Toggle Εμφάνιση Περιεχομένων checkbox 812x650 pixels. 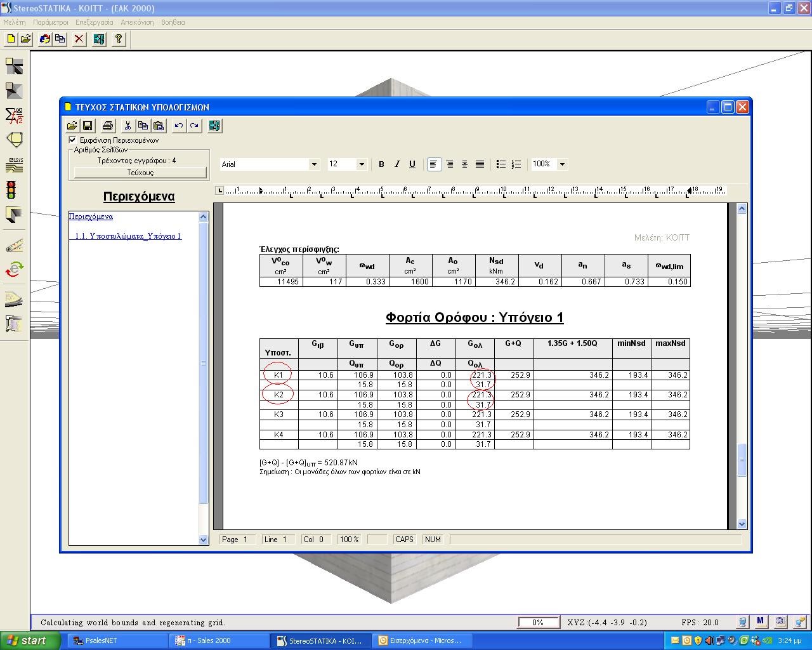(x=72, y=140)
